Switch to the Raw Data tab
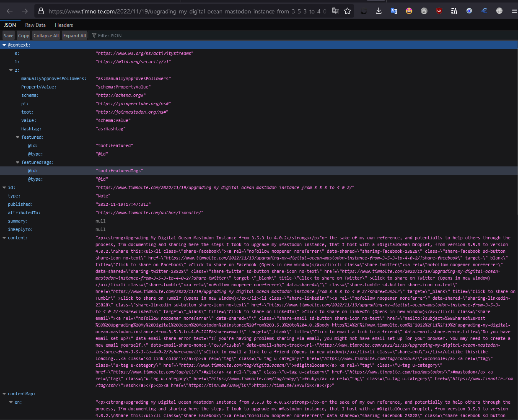The width and height of the screenshot is (518, 420). click(35, 25)
